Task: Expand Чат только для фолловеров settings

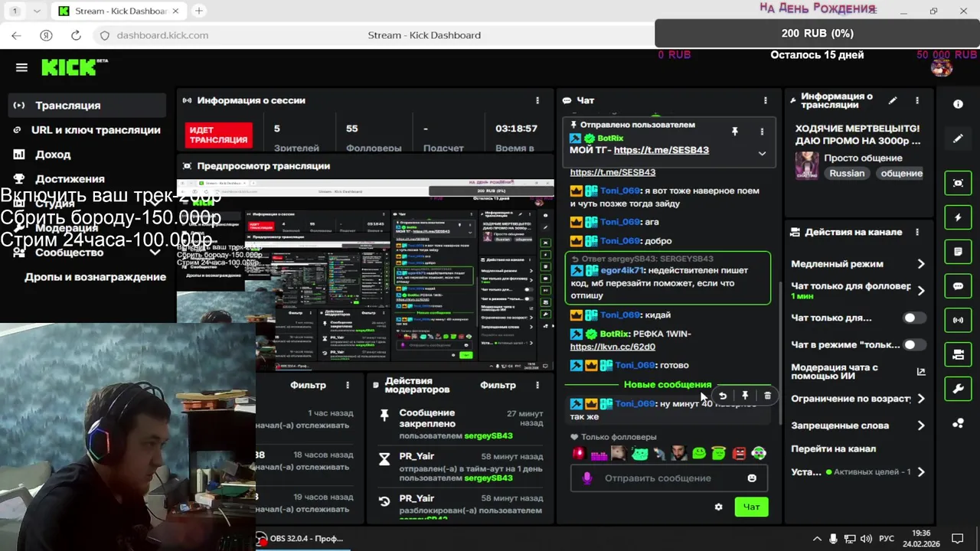Action: click(x=921, y=291)
